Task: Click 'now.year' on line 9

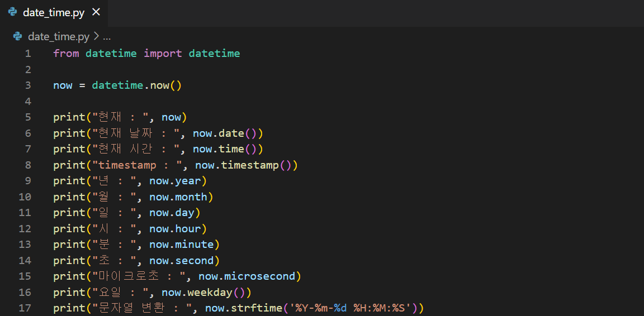Action: (175, 181)
